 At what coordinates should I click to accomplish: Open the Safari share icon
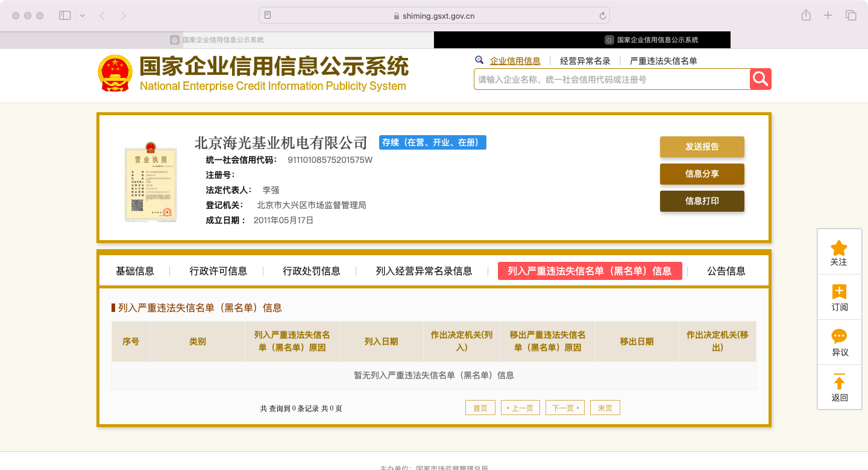(806, 15)
